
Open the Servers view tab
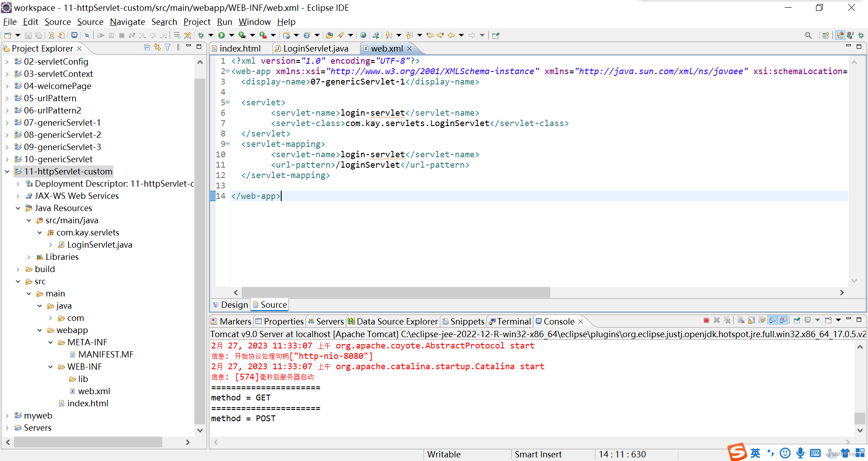pyautogui.click(x=330, y=321)
